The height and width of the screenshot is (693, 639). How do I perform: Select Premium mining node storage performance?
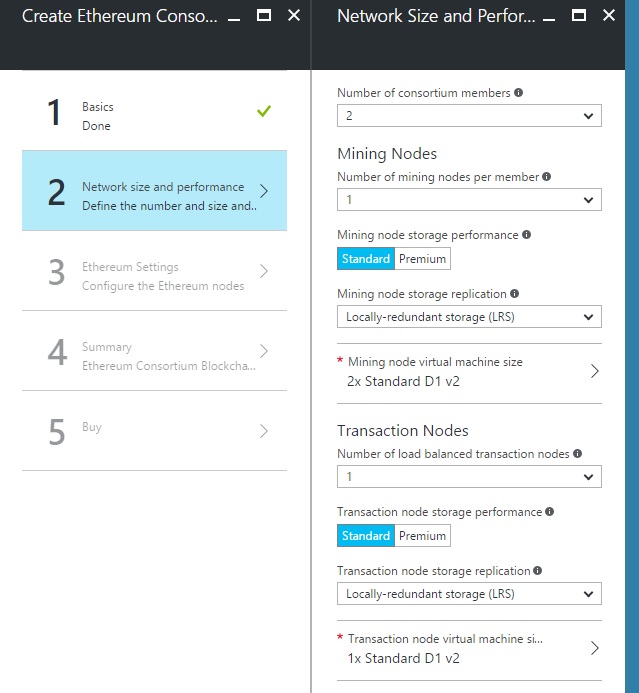coord(422,259)
